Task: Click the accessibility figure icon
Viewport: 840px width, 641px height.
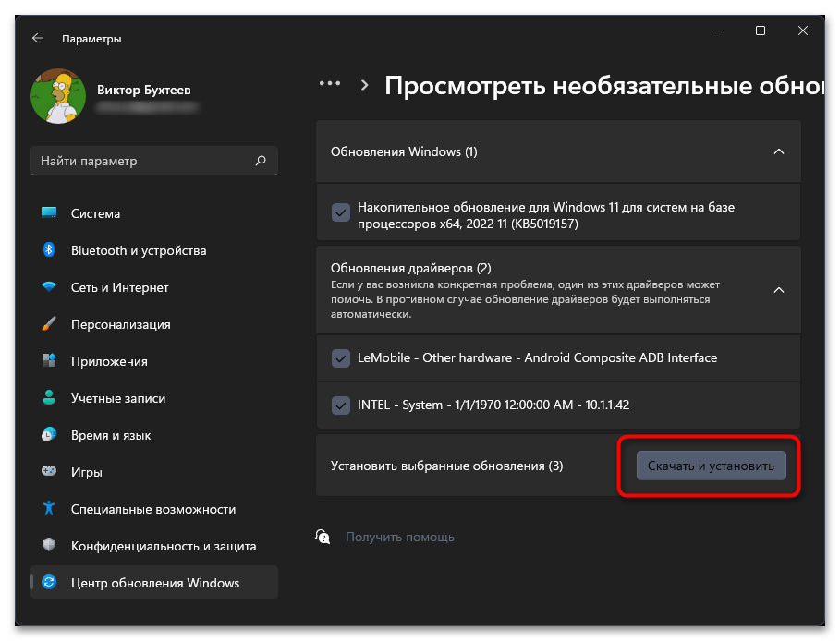Action: (x=49, y=508)
